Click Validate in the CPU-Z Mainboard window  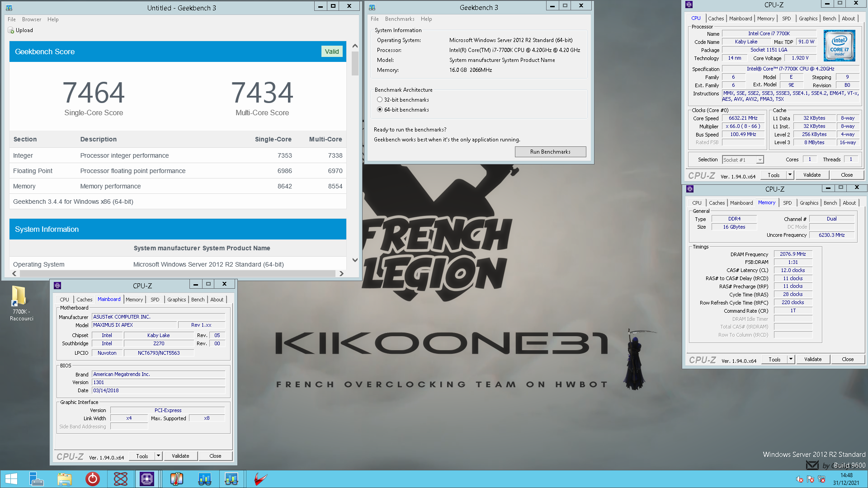[x=180, y=456]
